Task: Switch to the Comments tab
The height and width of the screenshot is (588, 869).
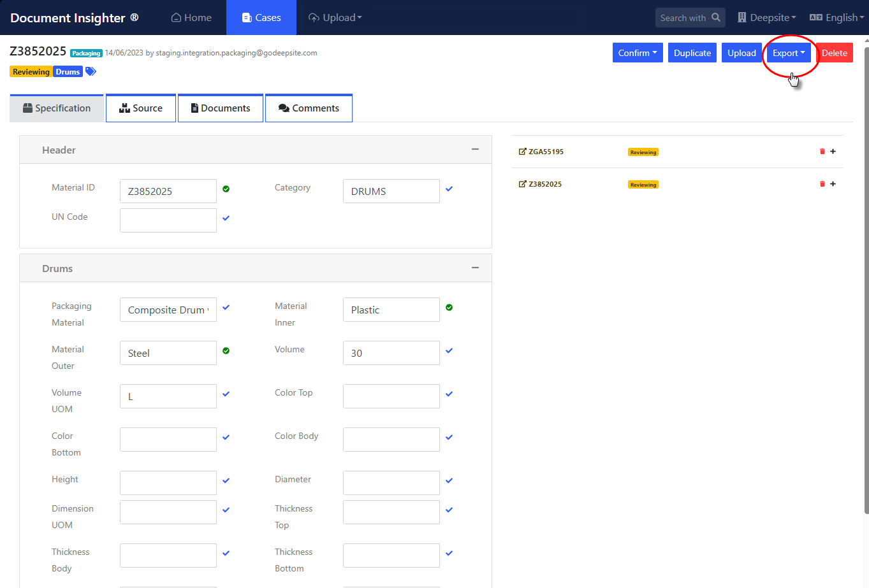Action: 309,108
